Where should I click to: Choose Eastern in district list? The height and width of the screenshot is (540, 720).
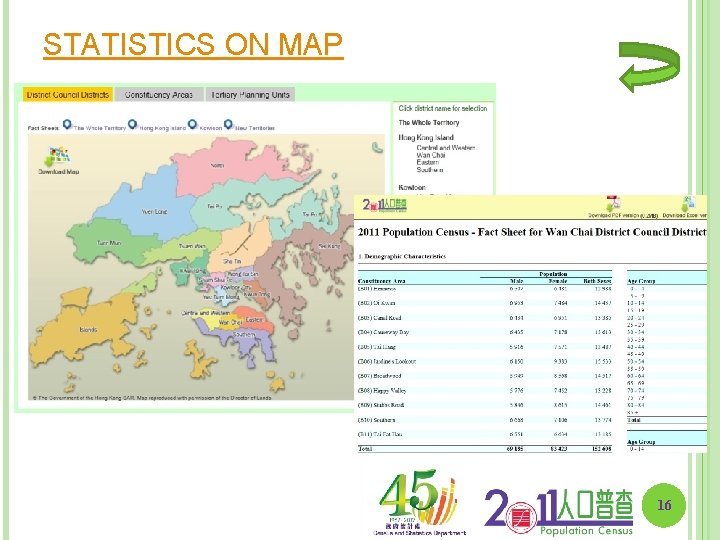pyautogui.click(x=428, y=163)
